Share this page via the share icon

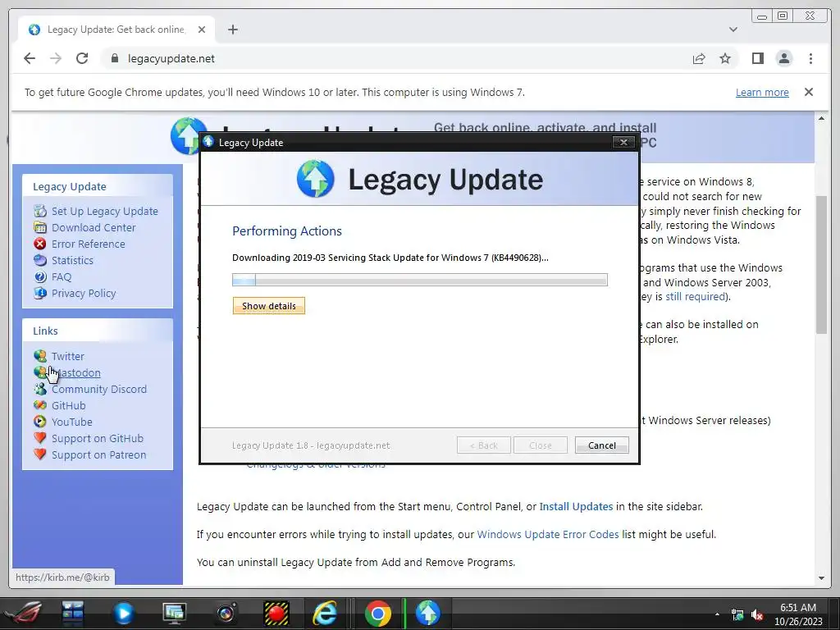pos(699,58)
